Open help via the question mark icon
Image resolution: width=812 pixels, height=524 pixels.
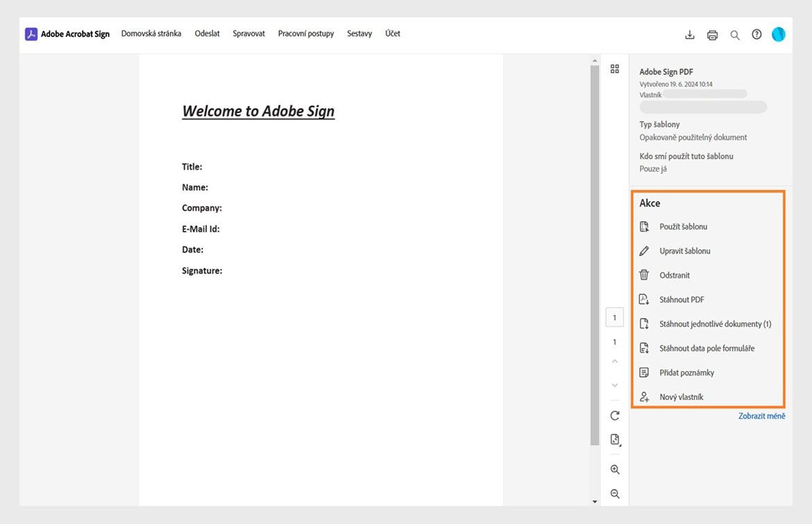pos(756,35)
